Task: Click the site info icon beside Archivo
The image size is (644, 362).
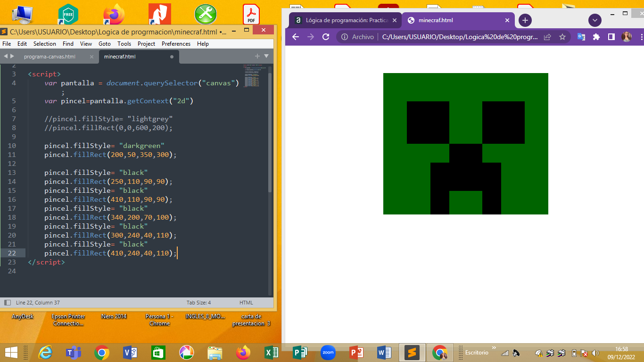Action: click(345, 37)
